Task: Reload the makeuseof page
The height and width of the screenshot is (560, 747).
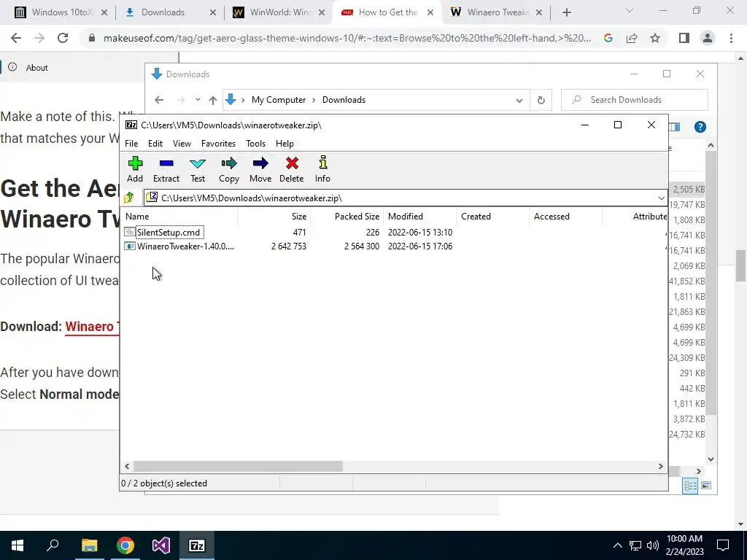Action: click(63, 38)
